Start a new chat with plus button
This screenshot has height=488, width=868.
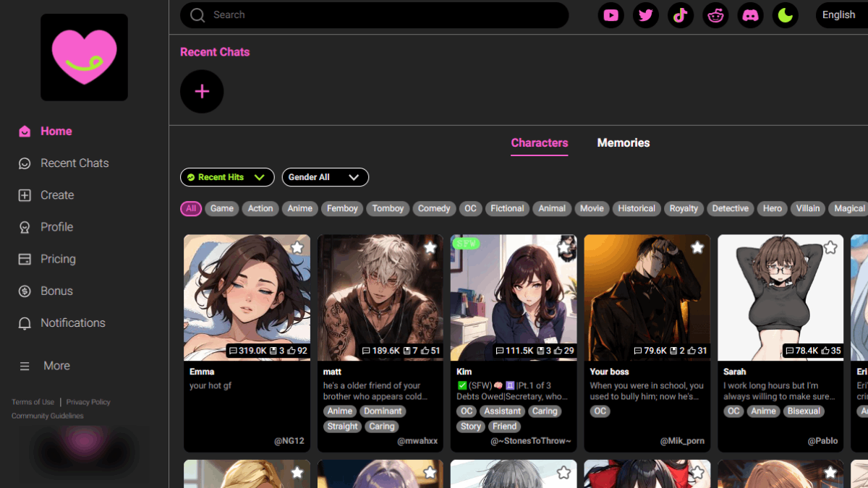202,92
